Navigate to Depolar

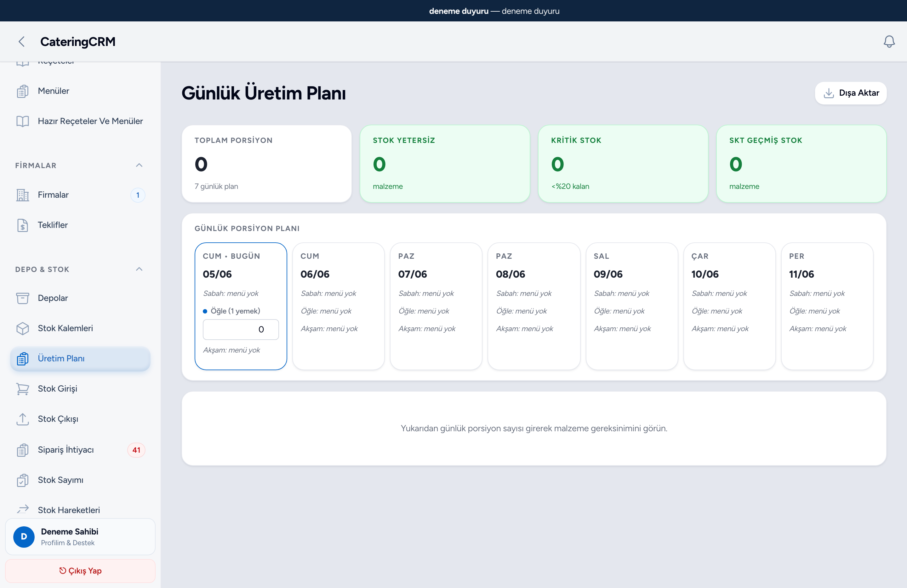pyautogui.click(x=80, y=298)
